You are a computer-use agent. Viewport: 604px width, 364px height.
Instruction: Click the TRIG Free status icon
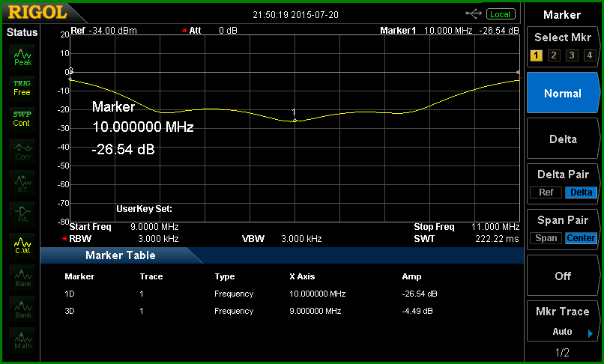point(22,88)
